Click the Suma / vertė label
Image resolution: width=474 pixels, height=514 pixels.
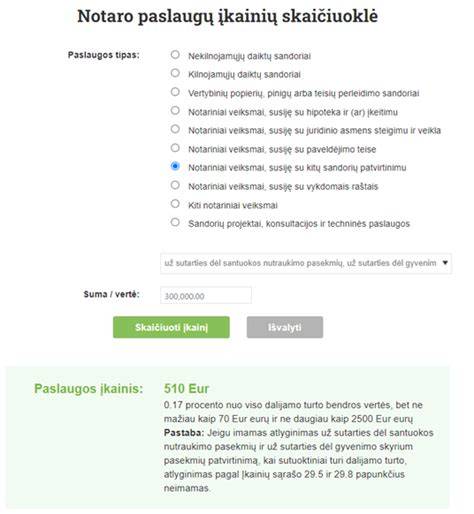coord(111,294)
